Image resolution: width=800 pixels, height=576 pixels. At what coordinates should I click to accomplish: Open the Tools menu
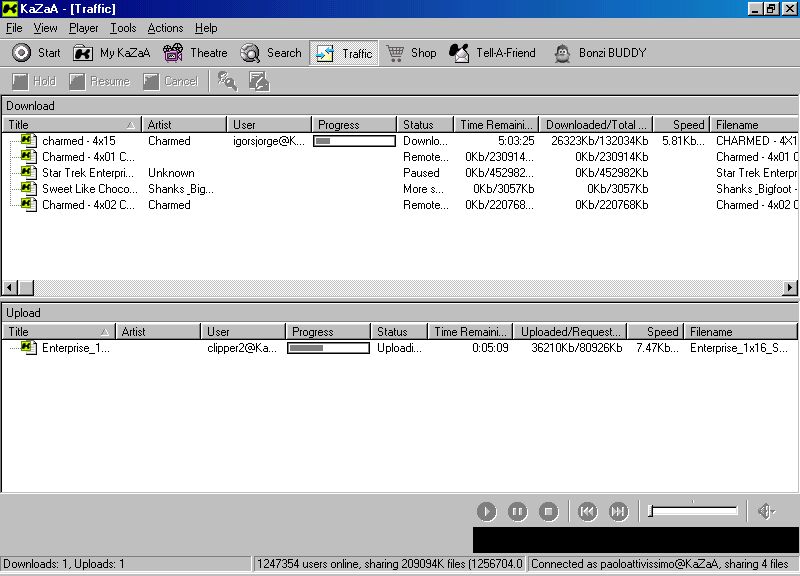point(123,28)
